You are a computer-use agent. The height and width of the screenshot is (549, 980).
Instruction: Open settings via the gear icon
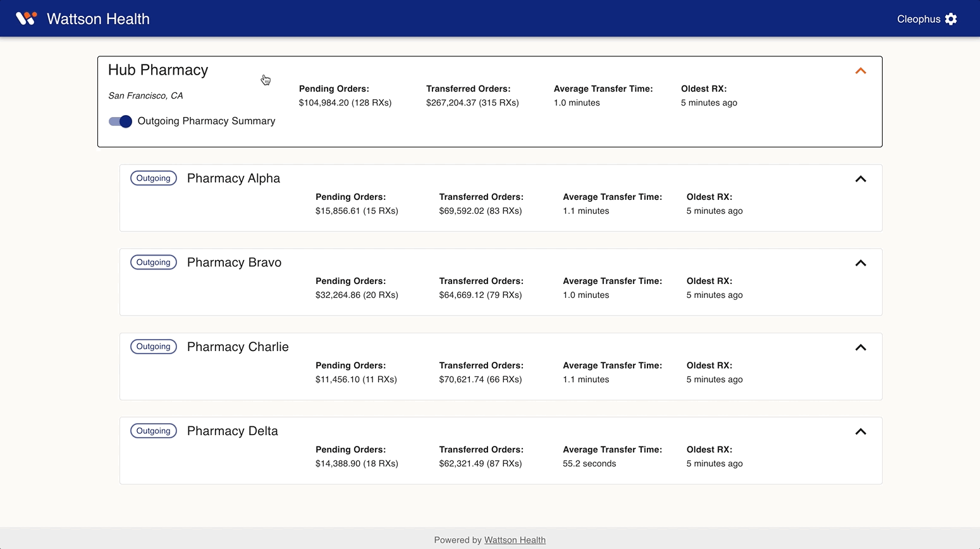coord(951,19)
